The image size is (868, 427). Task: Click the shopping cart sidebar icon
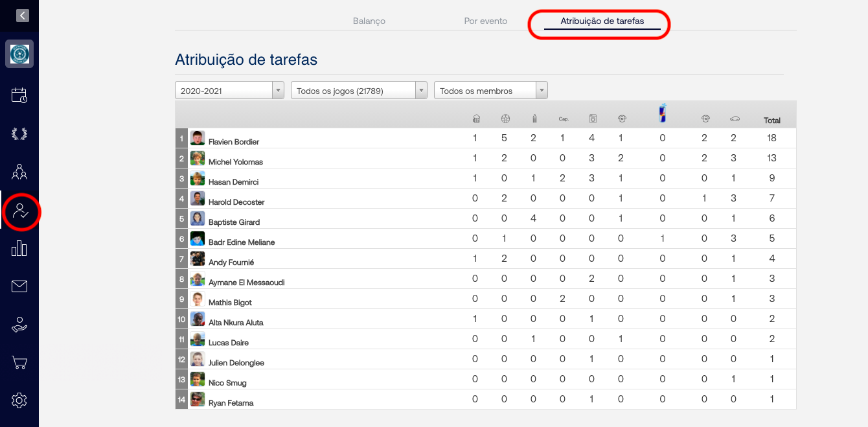[19, 362]
